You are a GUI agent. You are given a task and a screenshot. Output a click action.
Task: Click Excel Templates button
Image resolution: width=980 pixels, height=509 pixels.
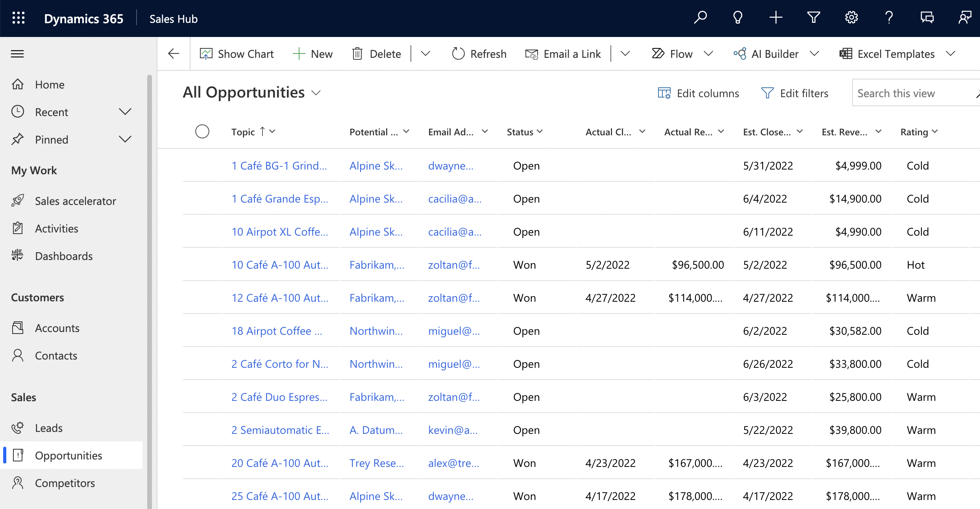pyautogui.click(x=887, y=54)
